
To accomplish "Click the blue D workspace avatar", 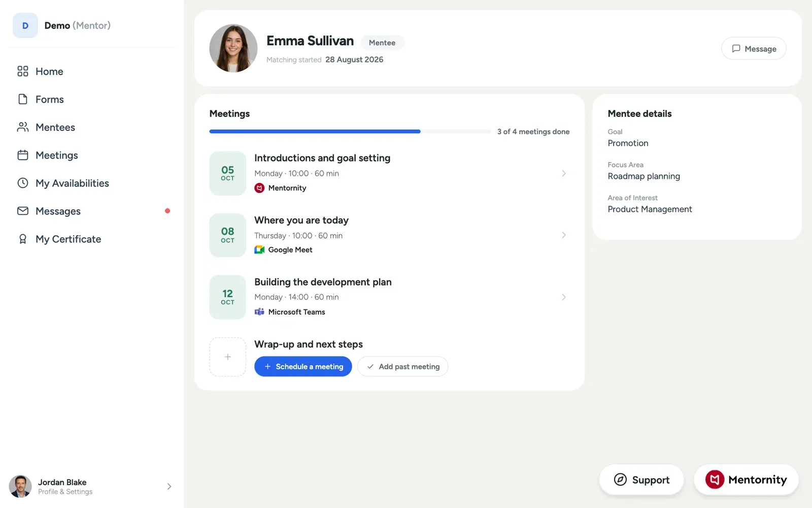I will coord(25,25).
